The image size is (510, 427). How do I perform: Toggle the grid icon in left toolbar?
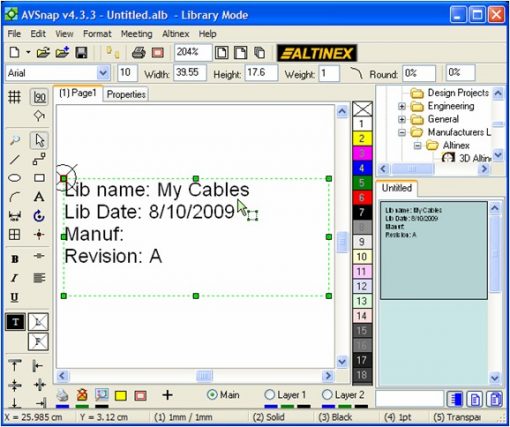click(14, 97)
